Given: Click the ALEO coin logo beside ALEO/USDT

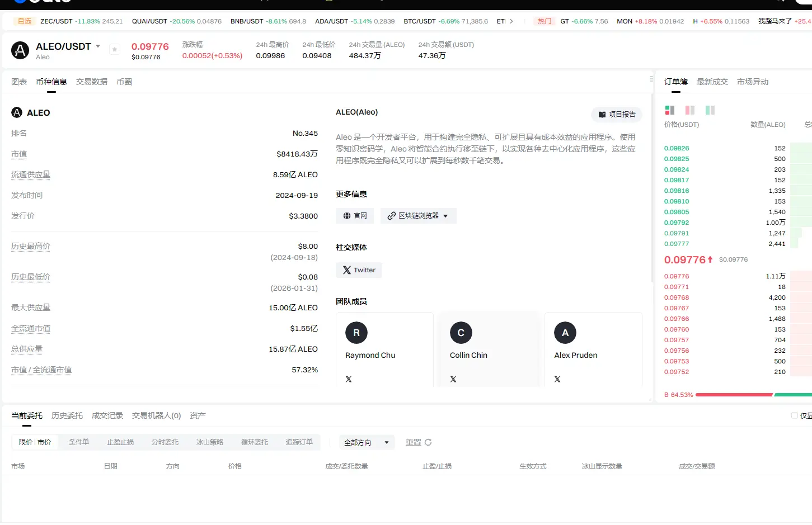Looking at the screenshot, I should [x=20, y=50].
